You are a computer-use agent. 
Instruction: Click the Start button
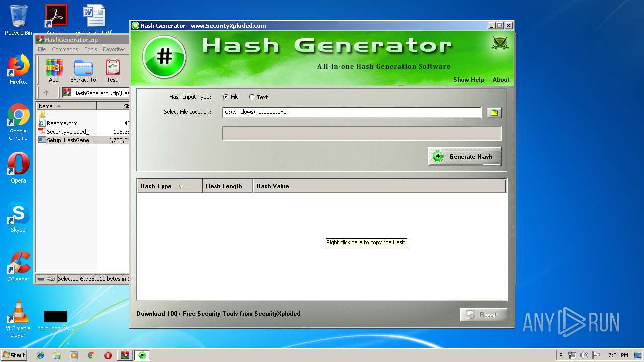[x=14, y=355]
